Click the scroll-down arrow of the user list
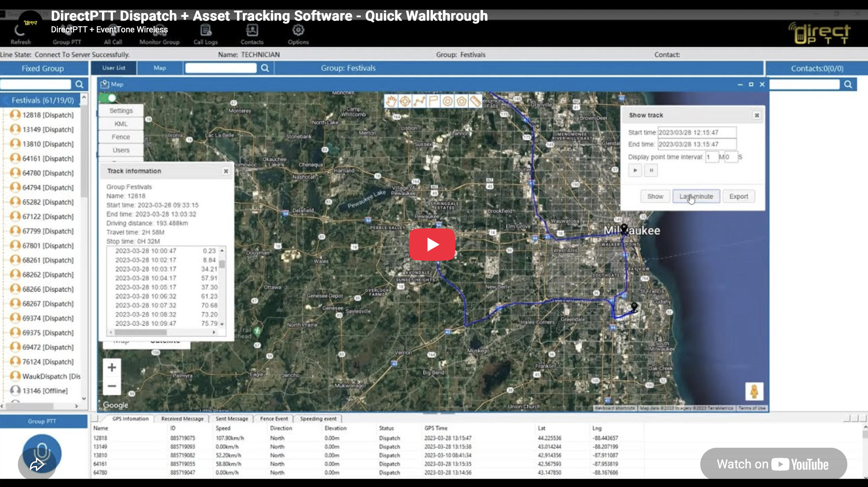The height and width of the screenshot is (487, 868). 84,398
